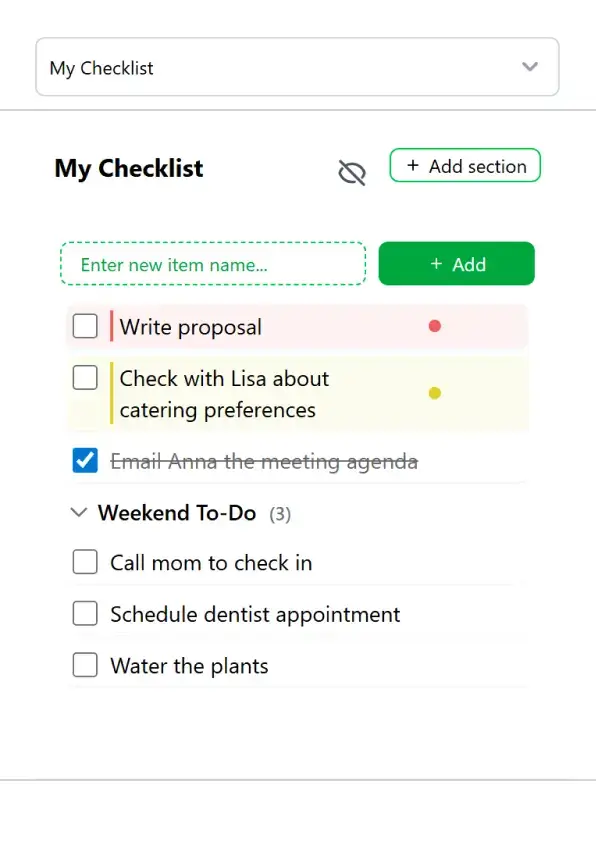Image resolution: width=596 pixels, height=853 pixels.
Task: Click the red priority dot on Write proposal
Action: (434, 326)
